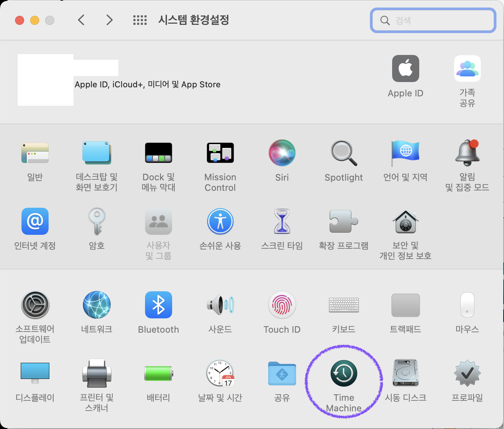Minimize the window with yellow button
The width and height of the screenshot is (504, 429).
tap(35, 20)
